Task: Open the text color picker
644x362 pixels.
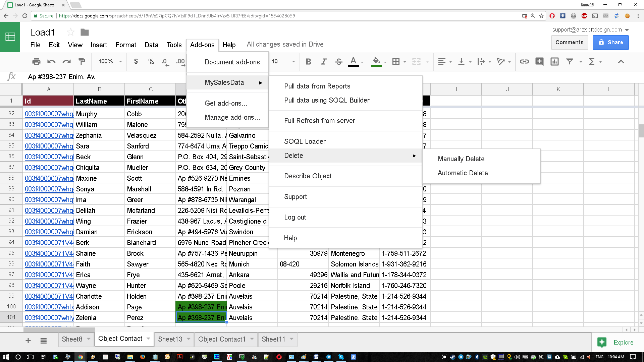Action: click(354, 62)
